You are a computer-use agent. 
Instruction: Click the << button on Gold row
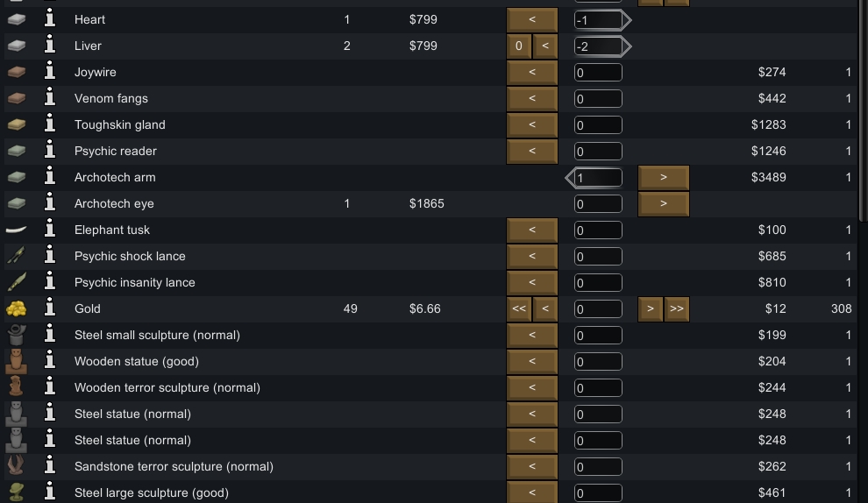519,308
